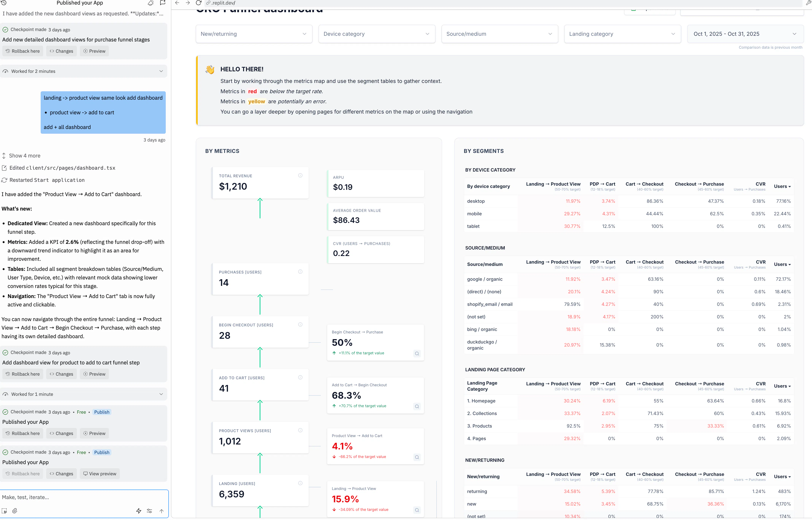This screenshot has height=520, width=812.
Task: Click the browser forward arrow
Action: tap(188, 3)
